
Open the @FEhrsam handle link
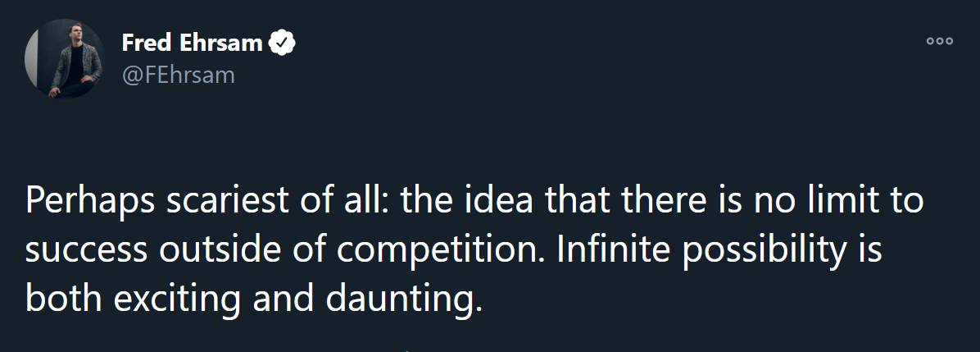[178, 75]
